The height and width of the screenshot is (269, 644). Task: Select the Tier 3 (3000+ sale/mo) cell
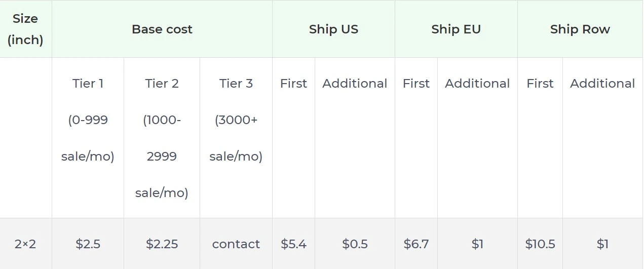(236, 120)
